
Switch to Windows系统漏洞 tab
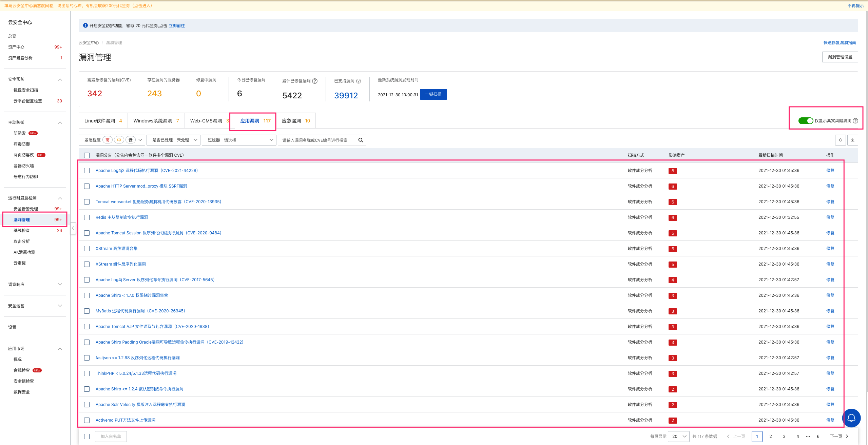(156, 121)
